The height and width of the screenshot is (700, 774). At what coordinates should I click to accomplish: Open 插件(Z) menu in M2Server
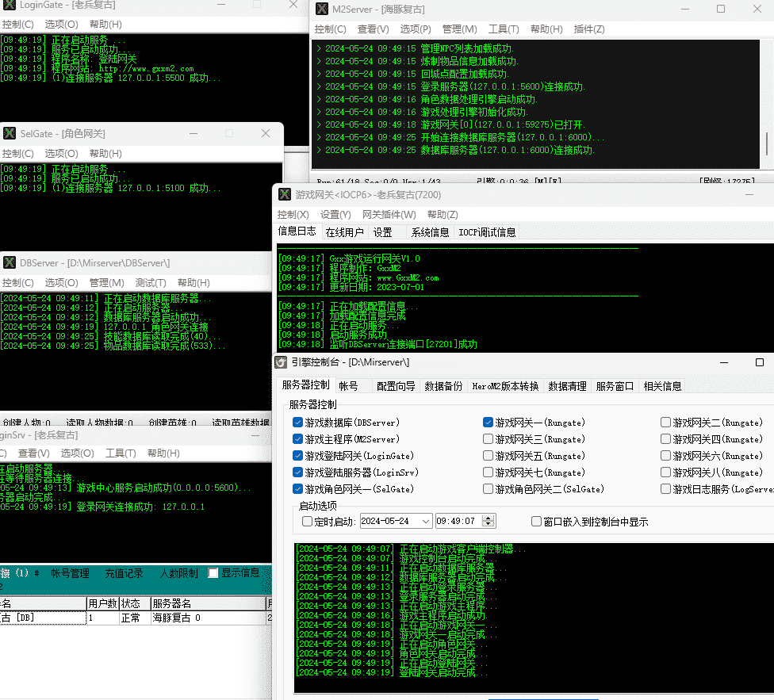coord(589,29)
